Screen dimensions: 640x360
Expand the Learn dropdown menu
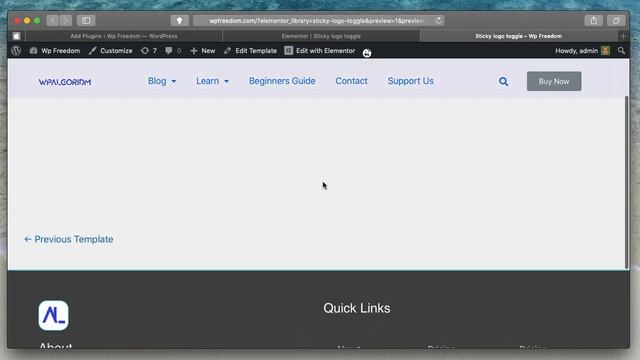pos(212,81)
